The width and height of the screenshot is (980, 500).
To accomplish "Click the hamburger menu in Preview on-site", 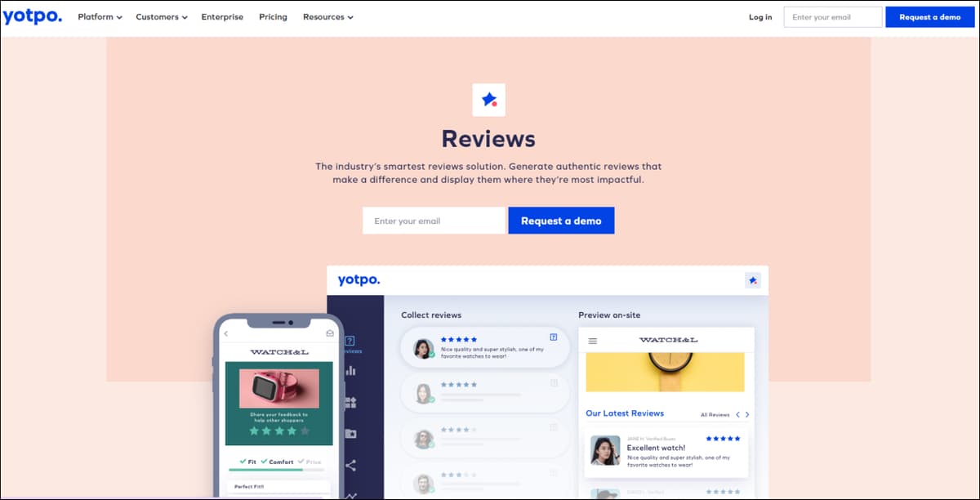I will coord(593,341).
